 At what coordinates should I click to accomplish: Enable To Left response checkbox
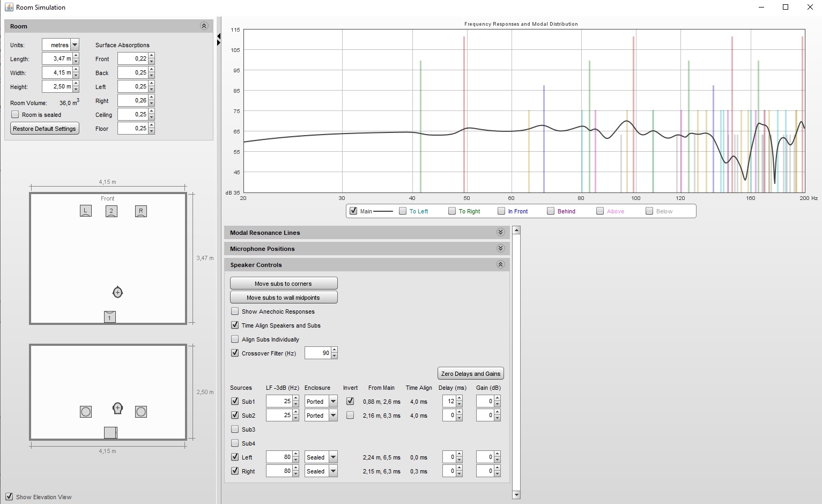point(403,211)
